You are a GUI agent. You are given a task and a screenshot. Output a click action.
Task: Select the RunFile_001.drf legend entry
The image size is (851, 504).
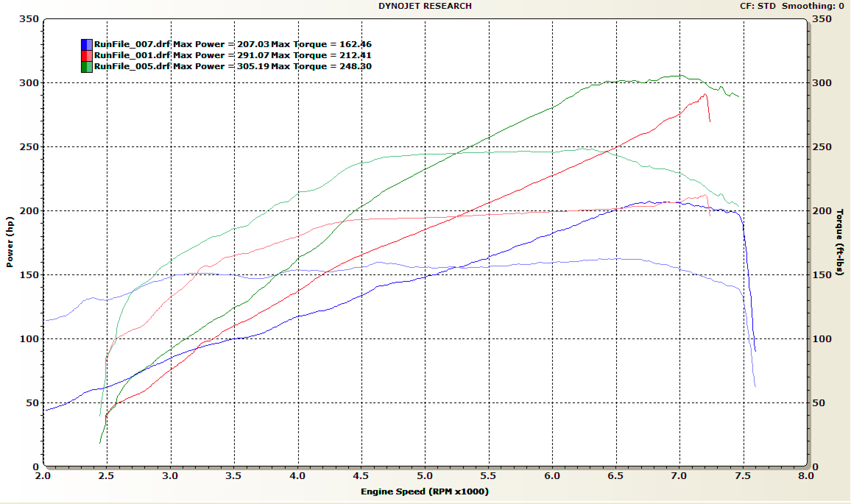point(132,56)
